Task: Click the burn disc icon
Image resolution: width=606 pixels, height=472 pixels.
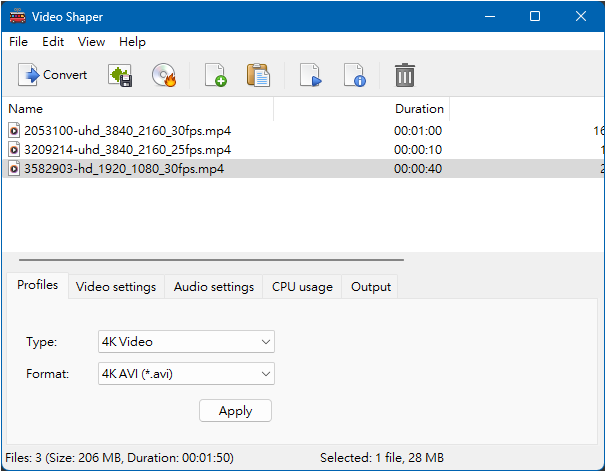Action: (x=164, y=75)
